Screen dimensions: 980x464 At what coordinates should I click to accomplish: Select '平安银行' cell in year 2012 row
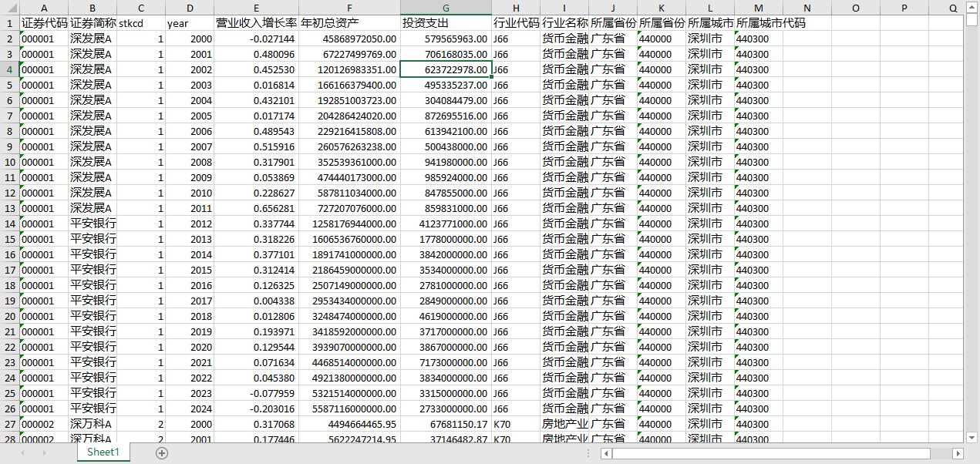click(93, 224)
